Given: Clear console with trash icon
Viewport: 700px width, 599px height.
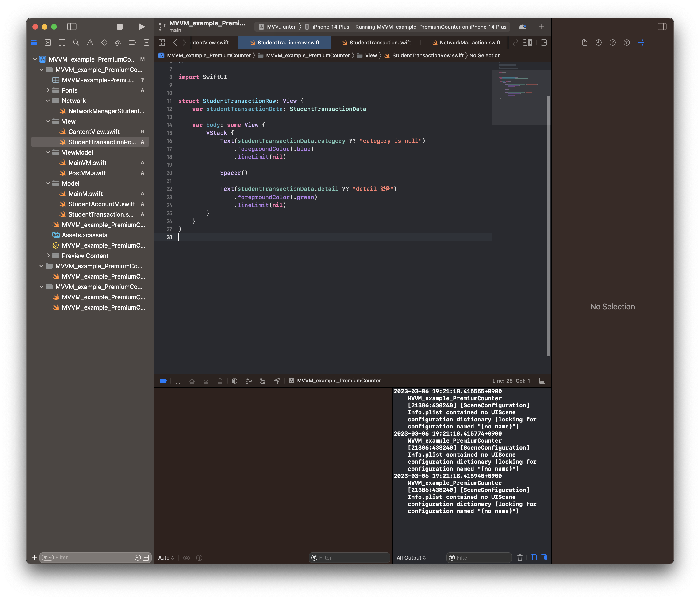Looking at the screenshot, I should click(x=520, y=557).
